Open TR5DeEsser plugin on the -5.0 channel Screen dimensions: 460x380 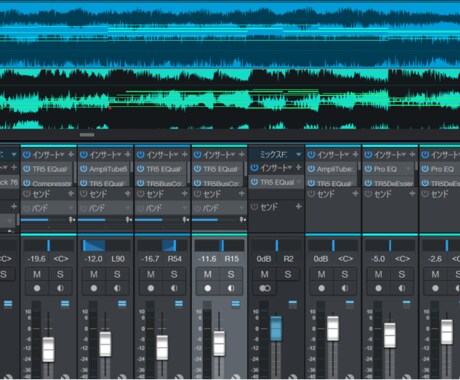(393, 183)
